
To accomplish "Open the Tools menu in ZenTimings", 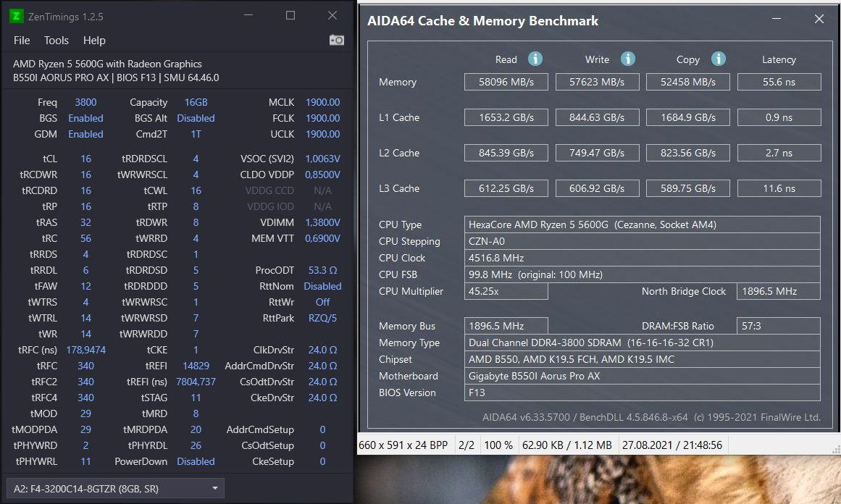I will [57, 41].
